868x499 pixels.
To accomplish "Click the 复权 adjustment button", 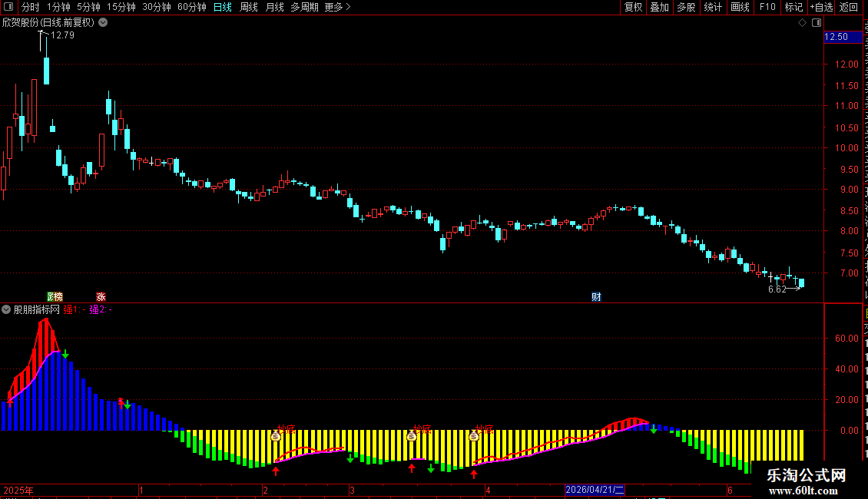I will tap(633, 7).
